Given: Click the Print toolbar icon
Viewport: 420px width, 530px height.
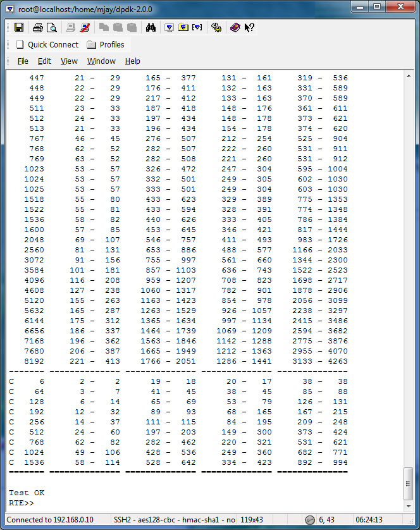Looking at the screenshot, I should tap(37, 27).
